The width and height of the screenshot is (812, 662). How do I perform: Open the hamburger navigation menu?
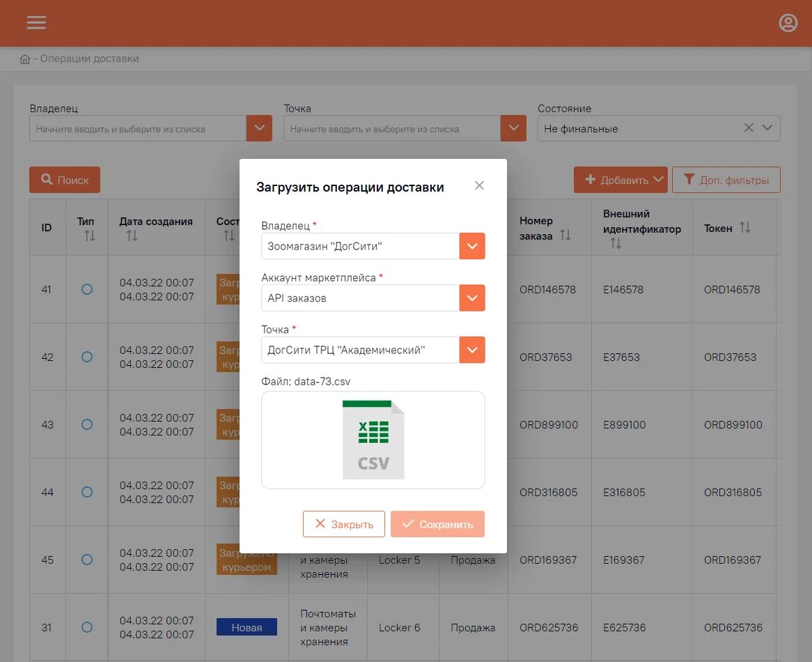36,22
